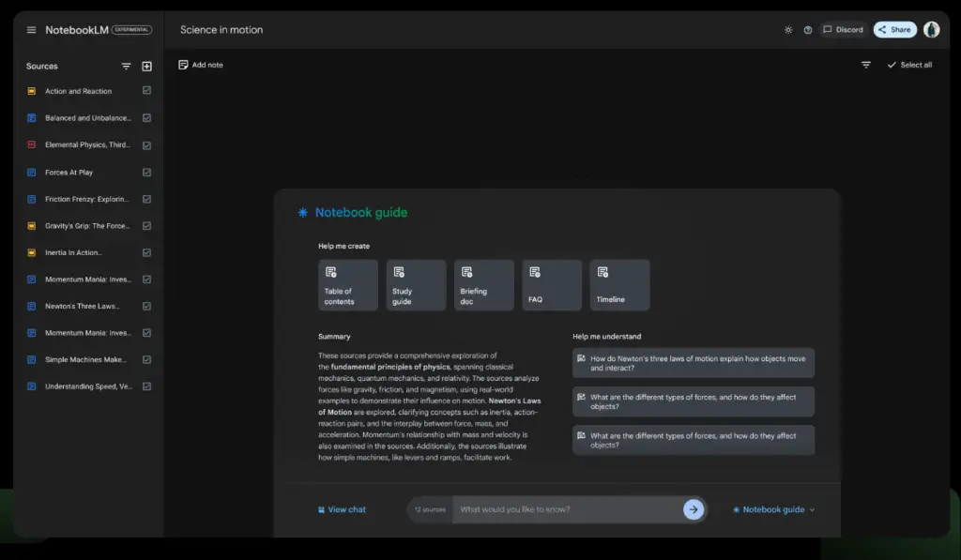The height and width of the screenshot is (560, 961).
Task: Toggle the light/dark theme icon
Action: tap(788, 30)
